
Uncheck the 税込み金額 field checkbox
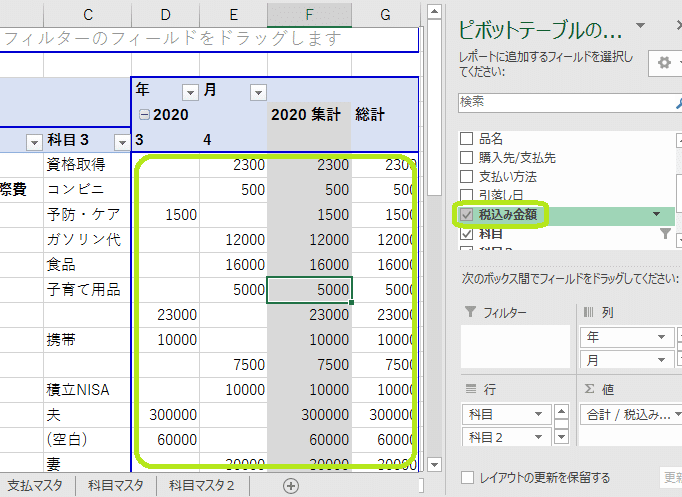pyautogui.click(x=466, y=214)
